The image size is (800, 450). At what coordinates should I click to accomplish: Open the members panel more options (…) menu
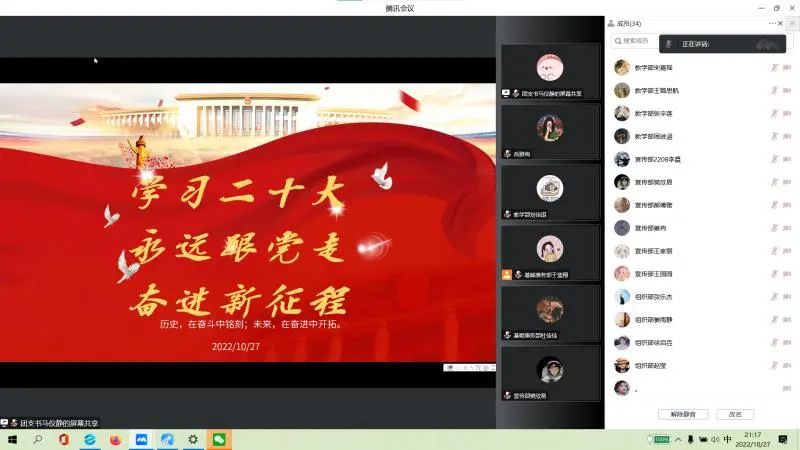click(772, 23)
